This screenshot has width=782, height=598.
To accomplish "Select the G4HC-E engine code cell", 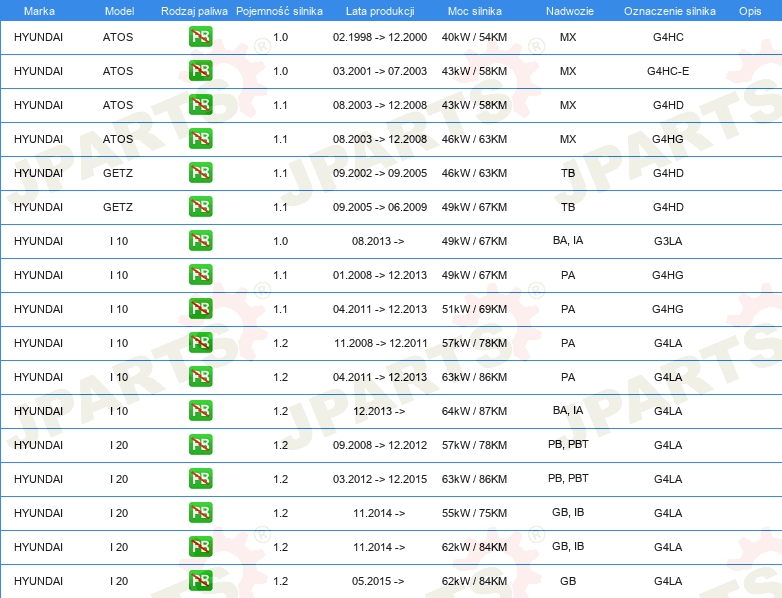I will [x=668, y=71].
